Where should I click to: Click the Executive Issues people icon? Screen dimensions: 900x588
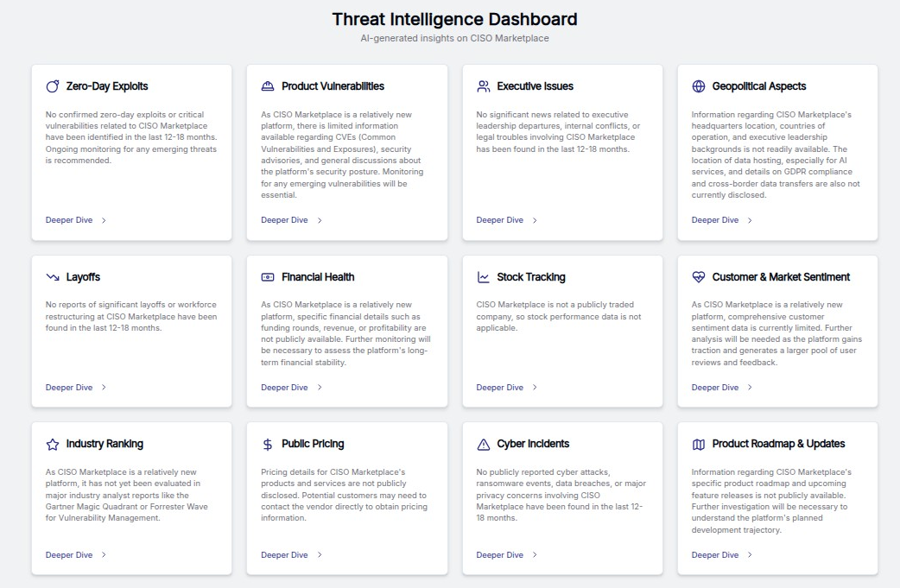coord(483,86)
